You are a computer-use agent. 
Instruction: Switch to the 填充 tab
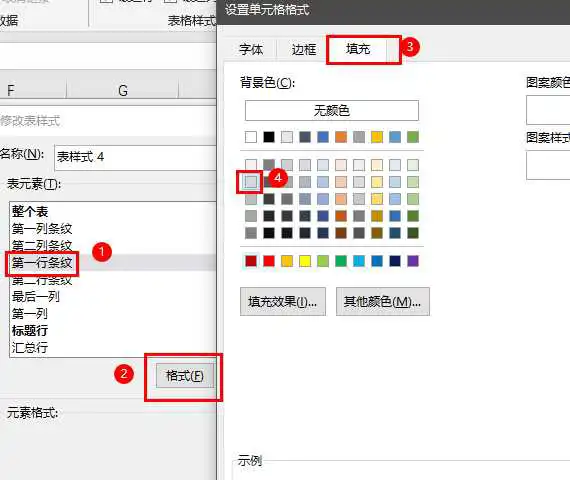point(358,49)
